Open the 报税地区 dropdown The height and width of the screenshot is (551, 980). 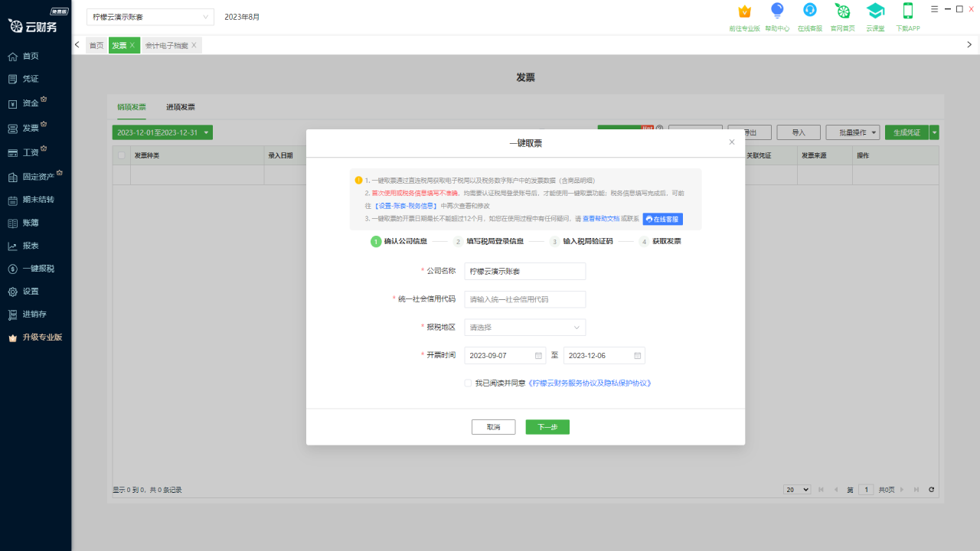pos(524,327)
